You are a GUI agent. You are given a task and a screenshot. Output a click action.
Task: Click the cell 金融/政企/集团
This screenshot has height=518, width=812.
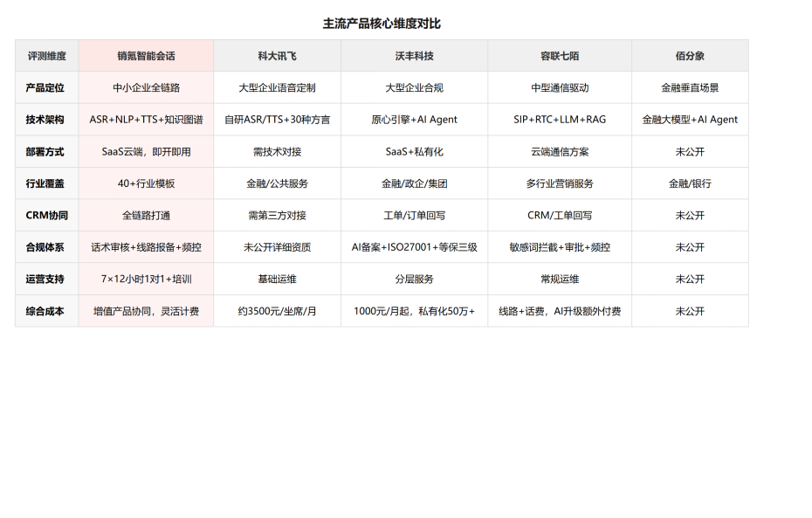coord(414,183)
